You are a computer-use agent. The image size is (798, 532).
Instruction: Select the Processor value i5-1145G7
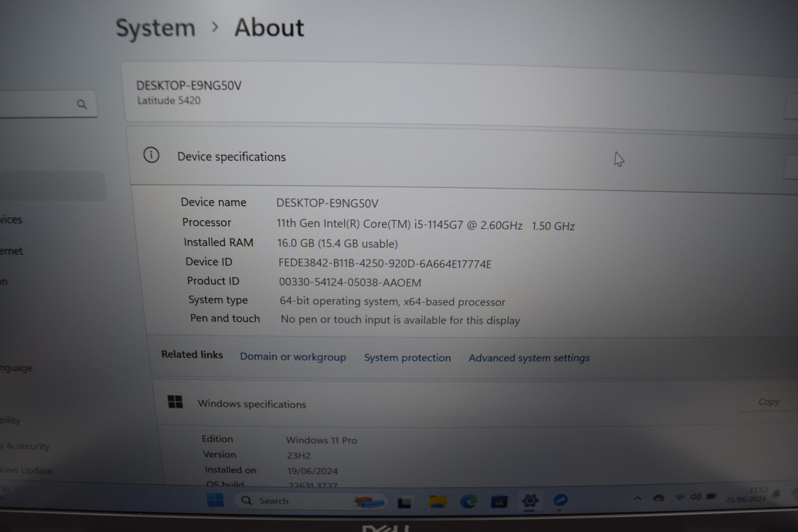pos(425,225)
